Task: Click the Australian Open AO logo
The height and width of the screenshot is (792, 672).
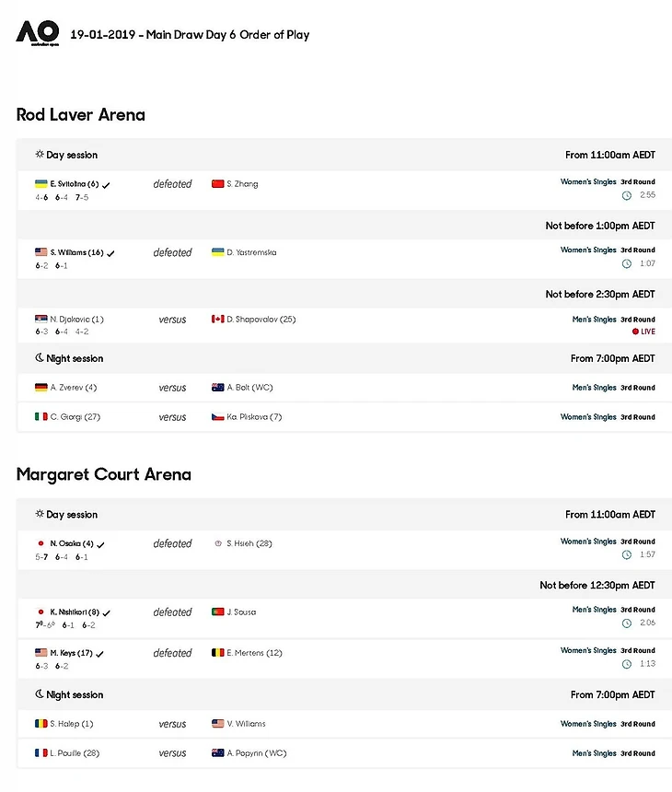Action: [37, 33]
